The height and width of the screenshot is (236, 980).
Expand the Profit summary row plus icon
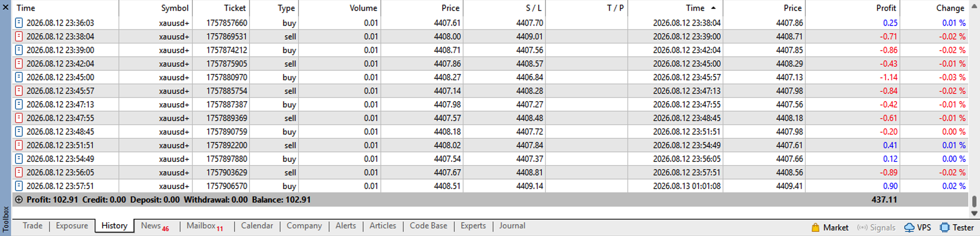click(19, 200)
